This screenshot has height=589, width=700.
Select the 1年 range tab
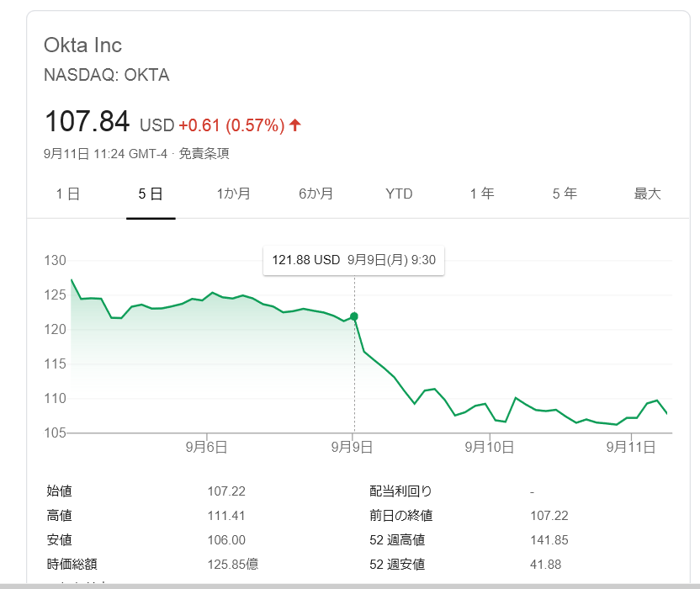[x=482, y=194]
